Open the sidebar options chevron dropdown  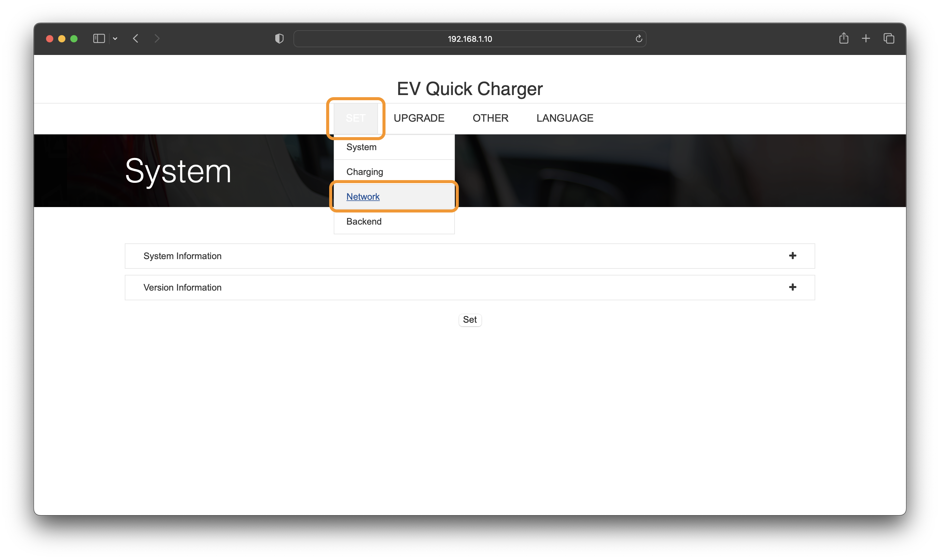click(x=115, y=38)
